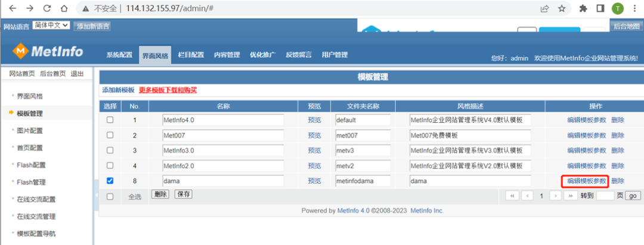The height and width of the screenshot is (245, 644).
Task: Click the 保存 button
Action: tap(184, 194)
